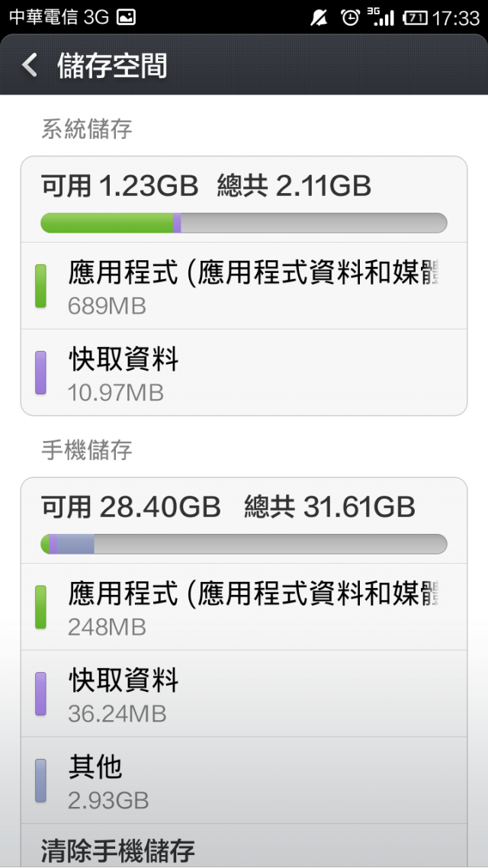Open system 快取資料 entry showing 10.97MB
This screenshot has width=488, height=868.
point(244,372)
